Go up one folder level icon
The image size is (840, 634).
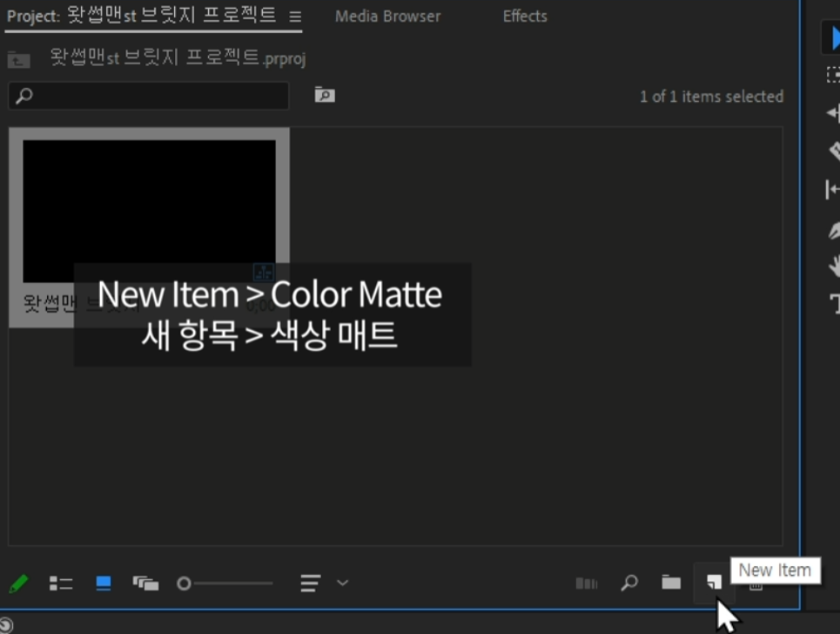click(x=19, y=59)
